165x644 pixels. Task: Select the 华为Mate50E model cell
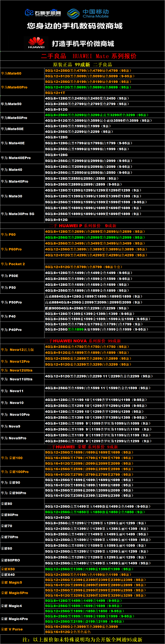pos(22,129)
